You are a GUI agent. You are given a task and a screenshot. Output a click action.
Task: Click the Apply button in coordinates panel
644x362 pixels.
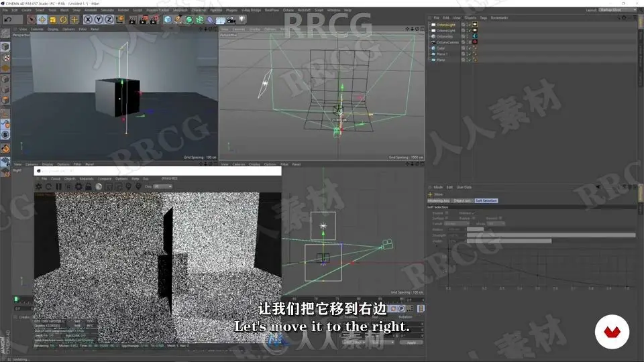tap(411, 343)
